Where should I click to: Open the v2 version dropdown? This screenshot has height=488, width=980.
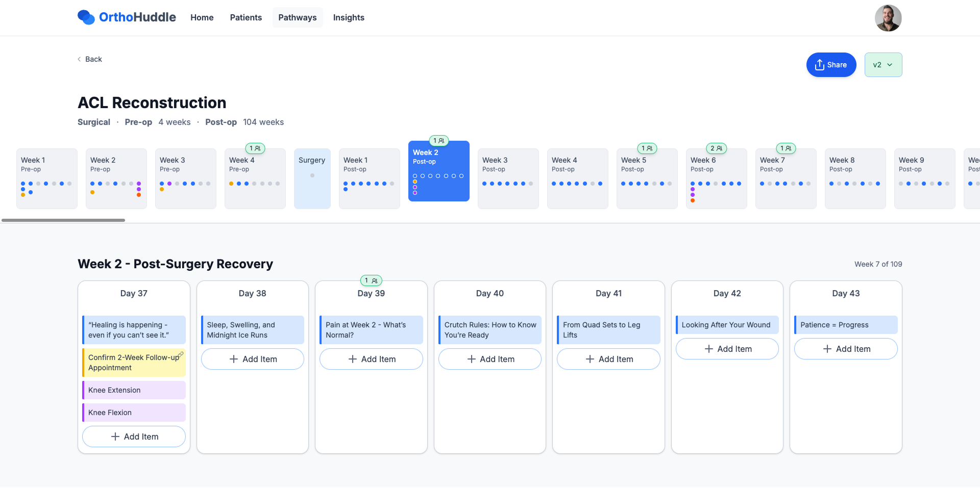click(x=883, y=64)
